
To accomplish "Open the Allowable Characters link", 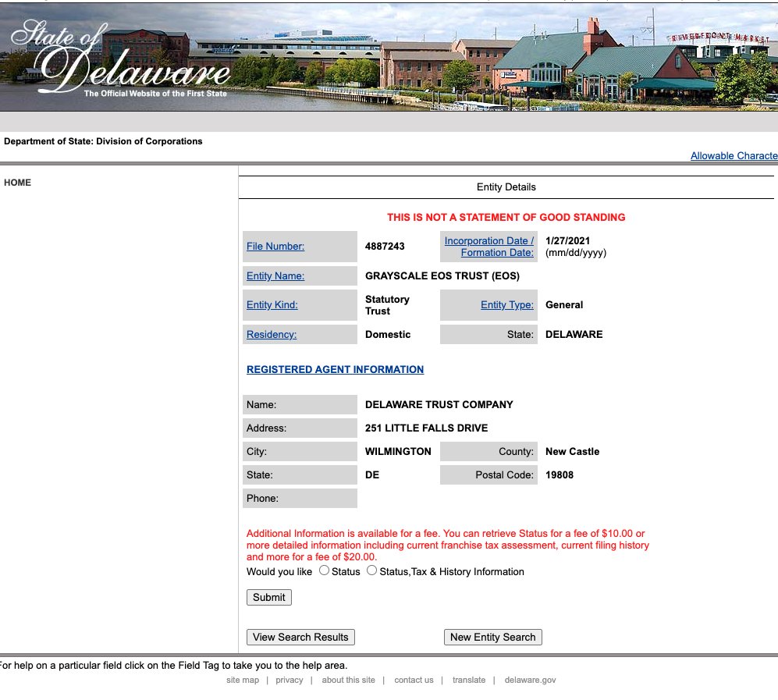I will (734, 156).
